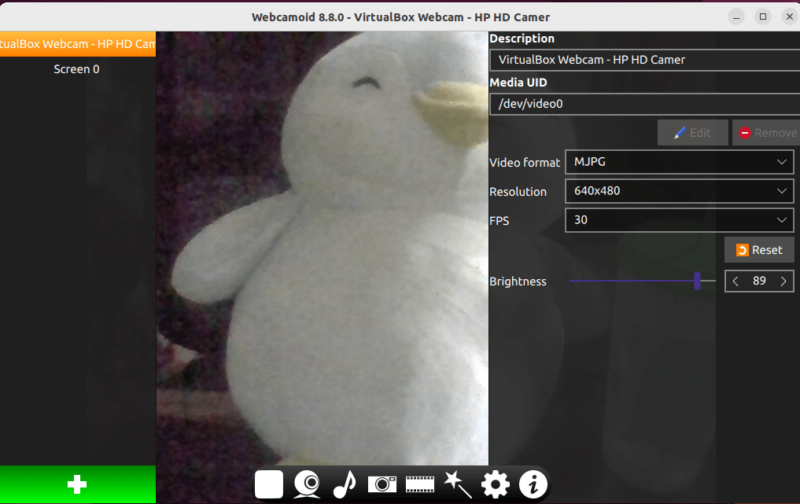Viewport: 800px width, 504px height.
Task: Show about info with the i icon
Action: pos(533,484)
